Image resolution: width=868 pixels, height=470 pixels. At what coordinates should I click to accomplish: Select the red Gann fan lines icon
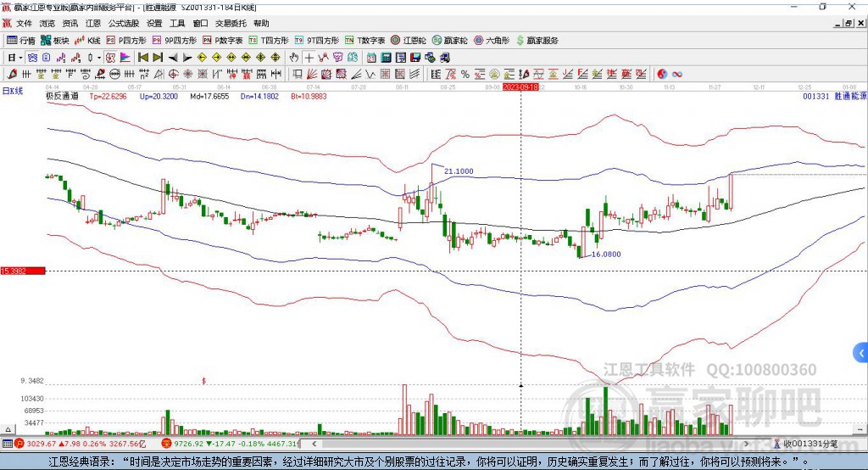pos(312,74)
